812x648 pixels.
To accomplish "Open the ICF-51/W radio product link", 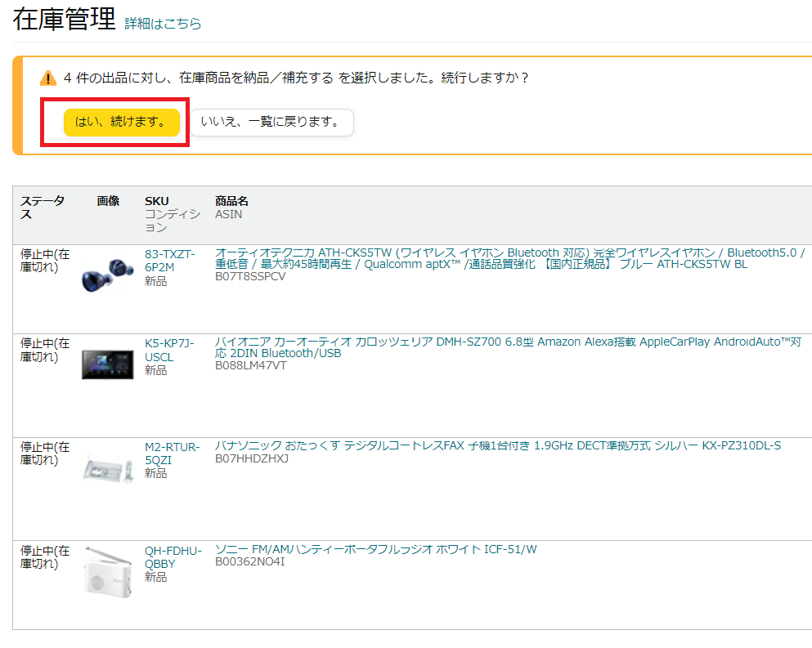I will [376, 549].
